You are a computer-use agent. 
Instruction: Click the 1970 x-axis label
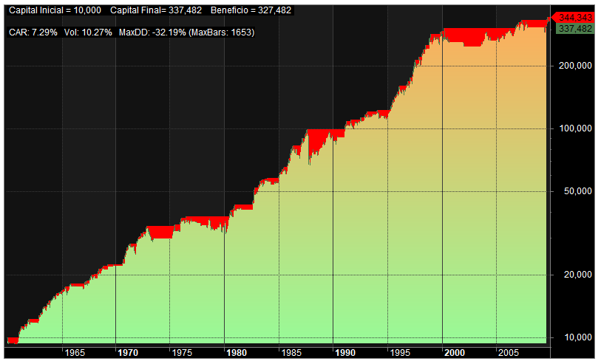128,352
